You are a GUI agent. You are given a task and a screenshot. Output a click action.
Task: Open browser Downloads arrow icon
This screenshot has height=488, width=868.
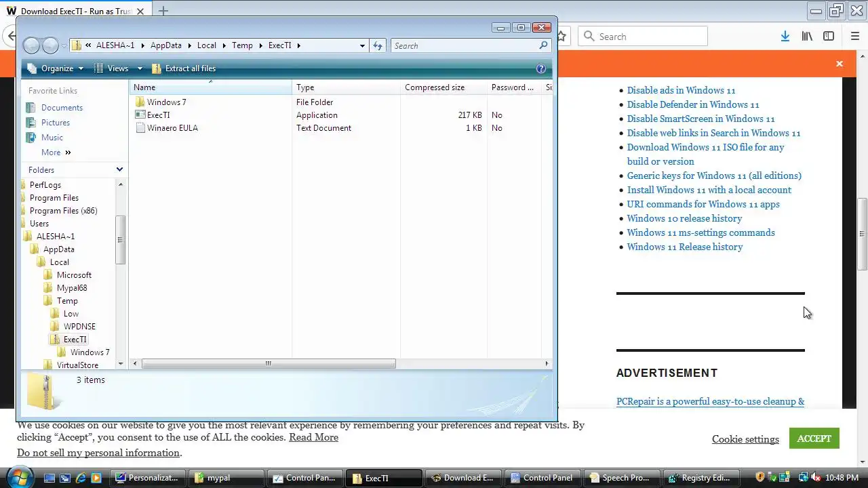[785, 37]
